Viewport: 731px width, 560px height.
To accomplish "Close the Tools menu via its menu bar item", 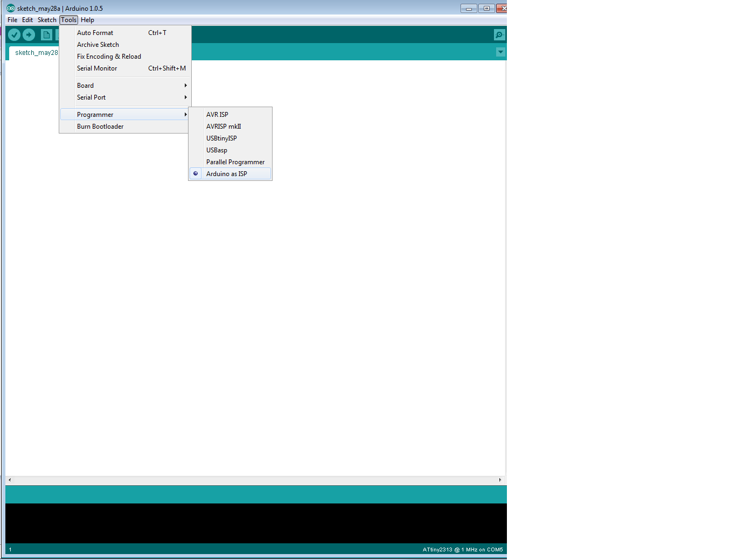I will [x=69, y=20].
